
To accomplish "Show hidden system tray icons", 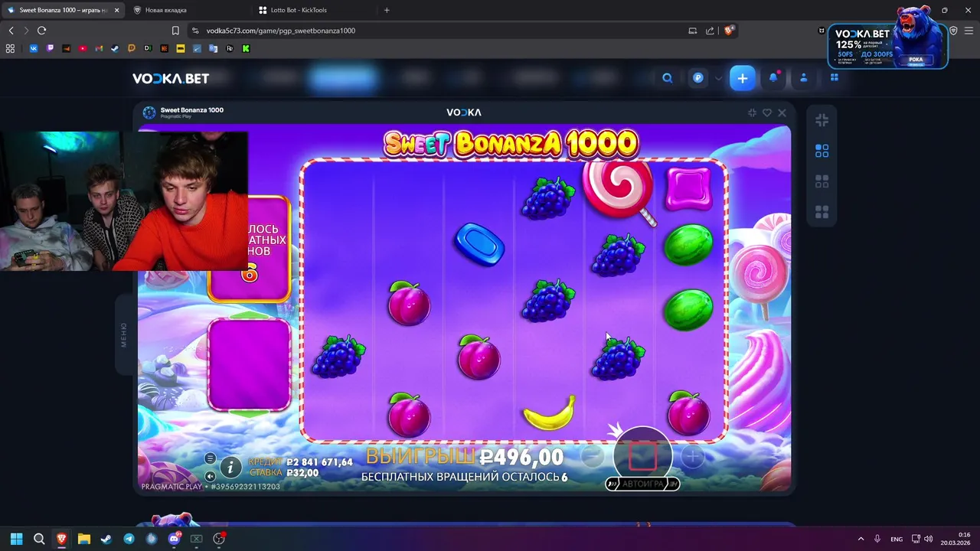I will pos(861,539).
